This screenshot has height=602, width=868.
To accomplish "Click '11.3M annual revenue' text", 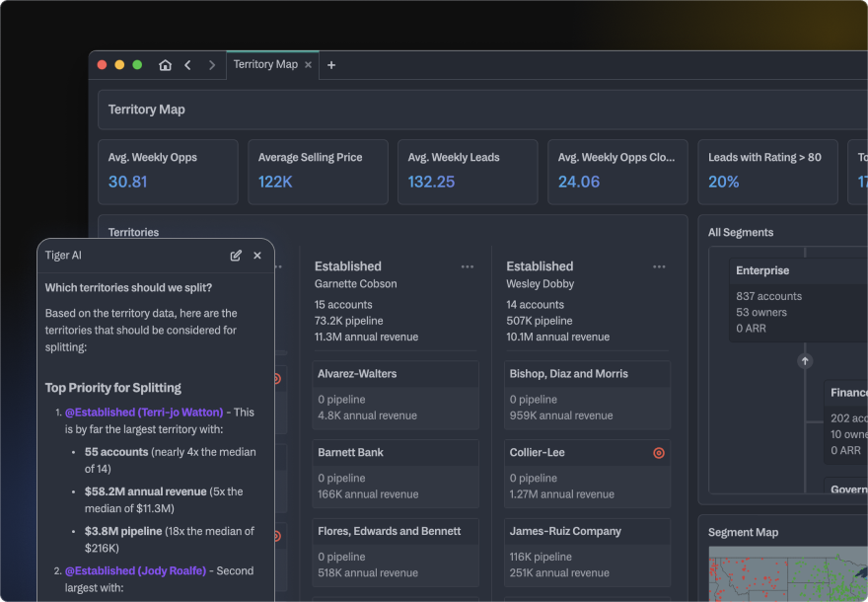I will tap(367, 337).
